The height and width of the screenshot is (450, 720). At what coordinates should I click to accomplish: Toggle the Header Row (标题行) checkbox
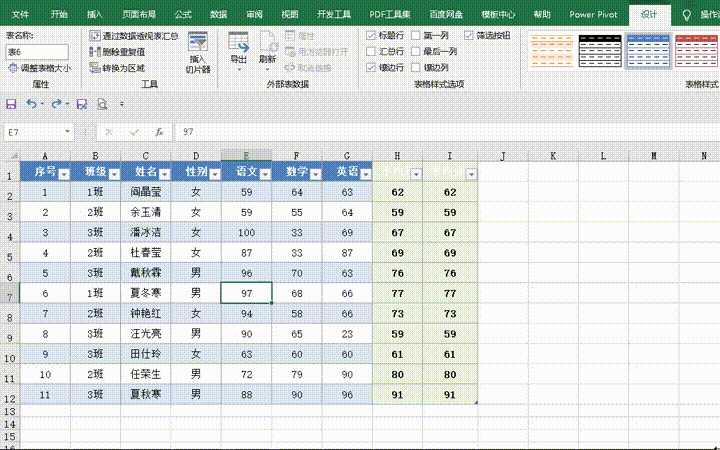(371, 35)
